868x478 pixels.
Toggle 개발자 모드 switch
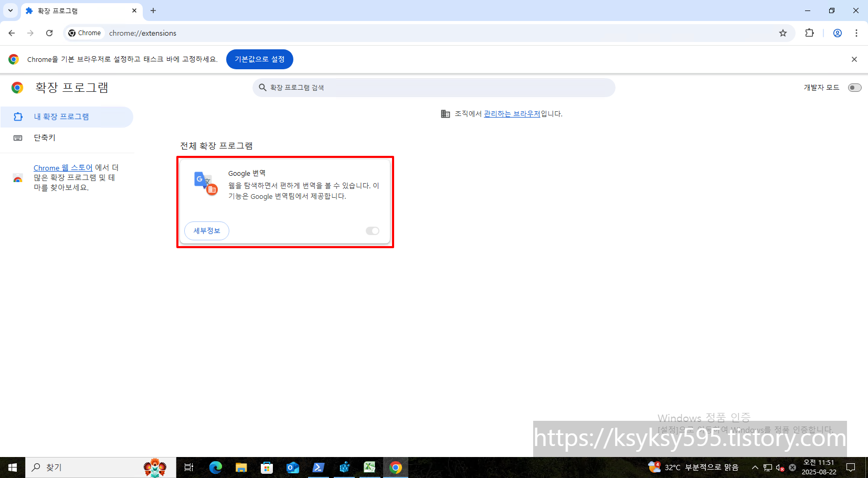[x=855, y=88]
